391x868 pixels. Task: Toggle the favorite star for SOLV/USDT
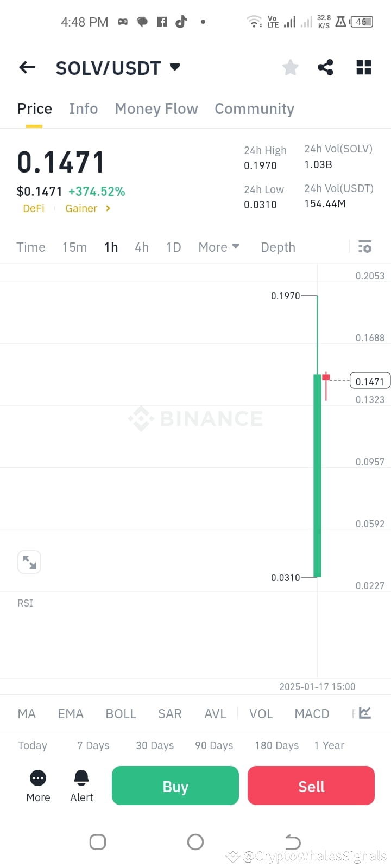pyautogui.click(x=290, y=67)
